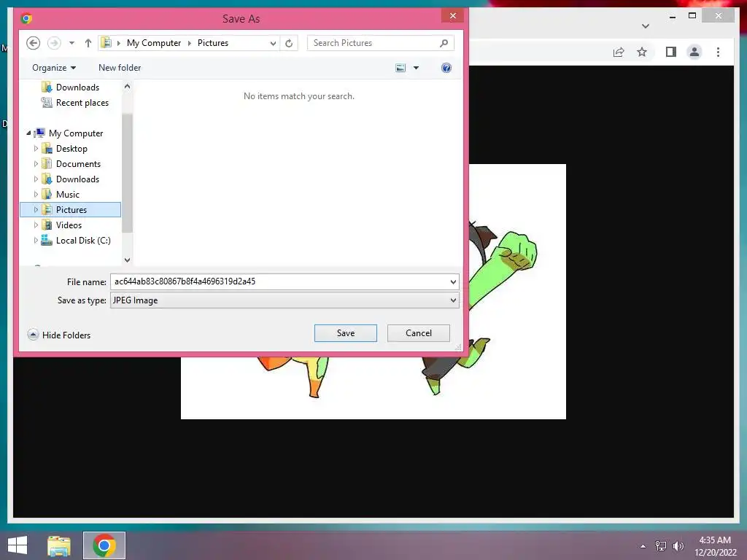Open the Chrome profile menu
The image size is (747, 560).
[694, 52]
